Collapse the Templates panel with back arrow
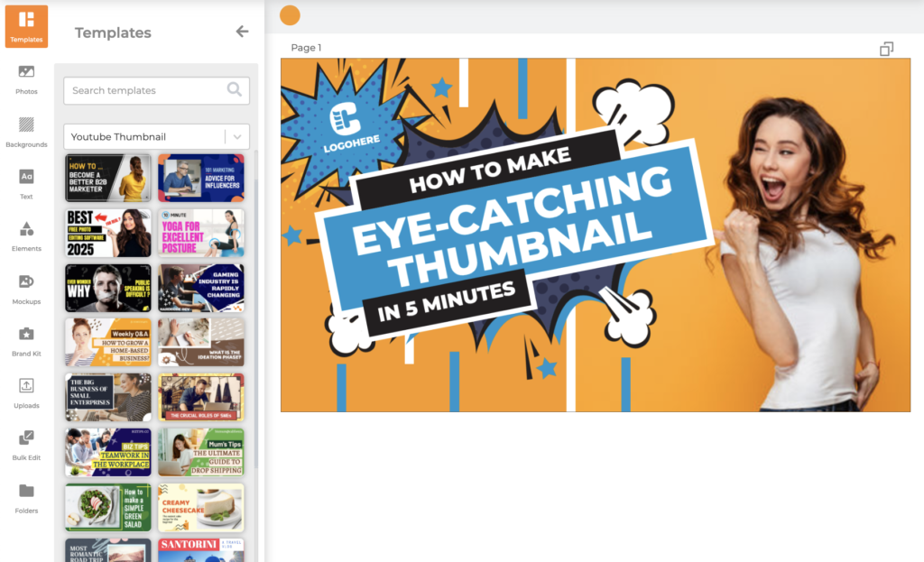 (x=242, y=32)
